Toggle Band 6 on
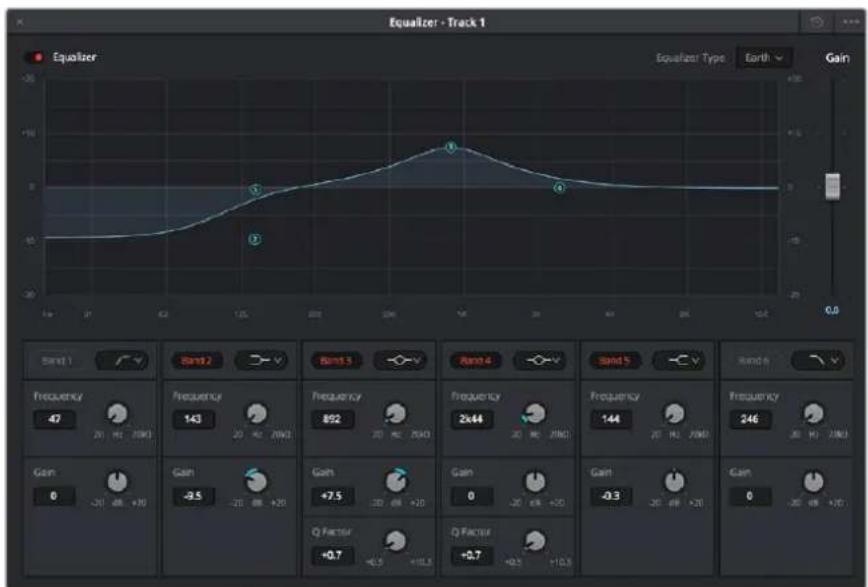The image size is (868, 587). pos(754,361)
